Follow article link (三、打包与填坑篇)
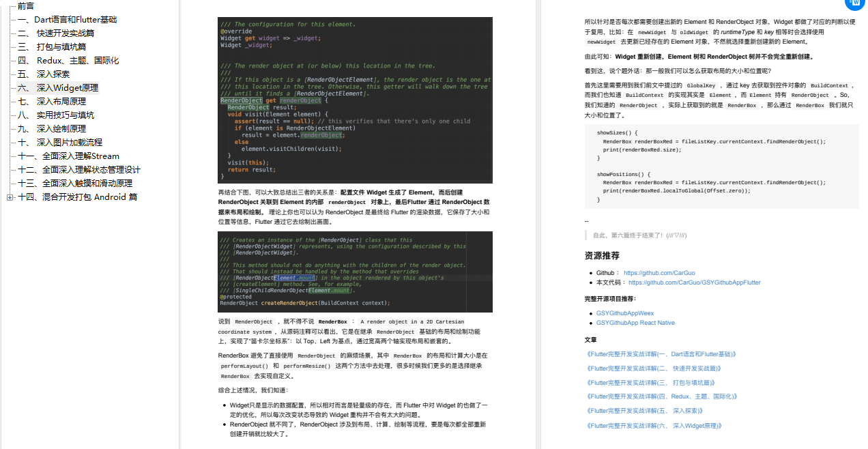Viewport: 868px width, 449px height. pos(650,383)
